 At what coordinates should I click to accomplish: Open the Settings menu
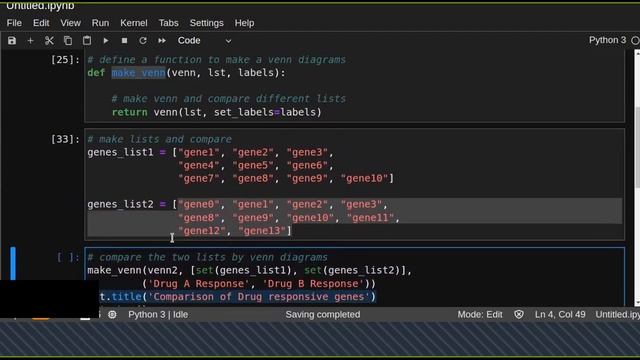[206, 23]
